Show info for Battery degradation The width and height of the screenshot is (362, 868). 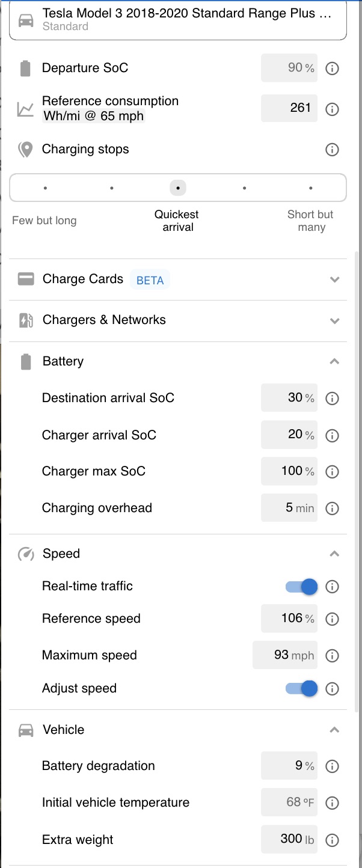point(332,766)
